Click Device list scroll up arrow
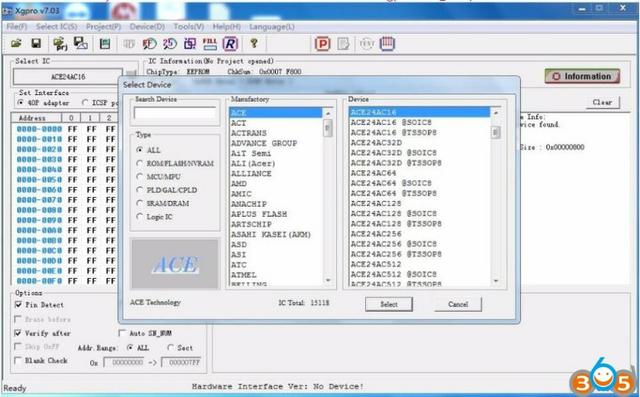 [496, 113]
